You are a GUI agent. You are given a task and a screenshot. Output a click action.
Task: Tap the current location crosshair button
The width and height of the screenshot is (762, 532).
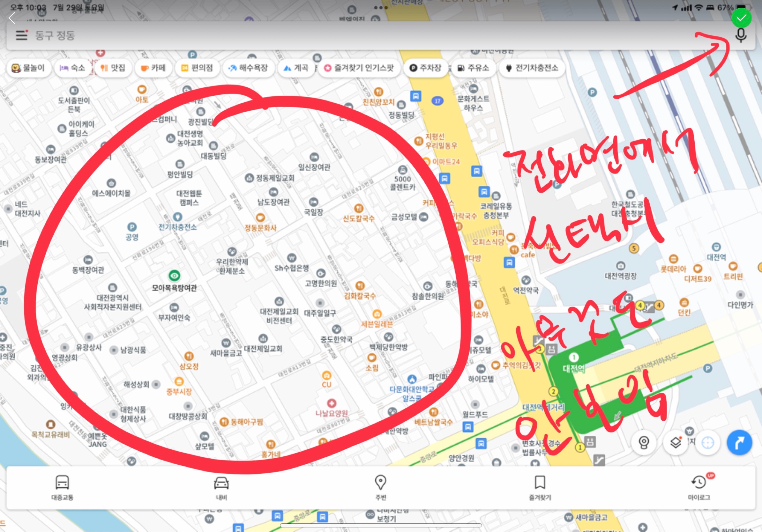click(707, 442)
